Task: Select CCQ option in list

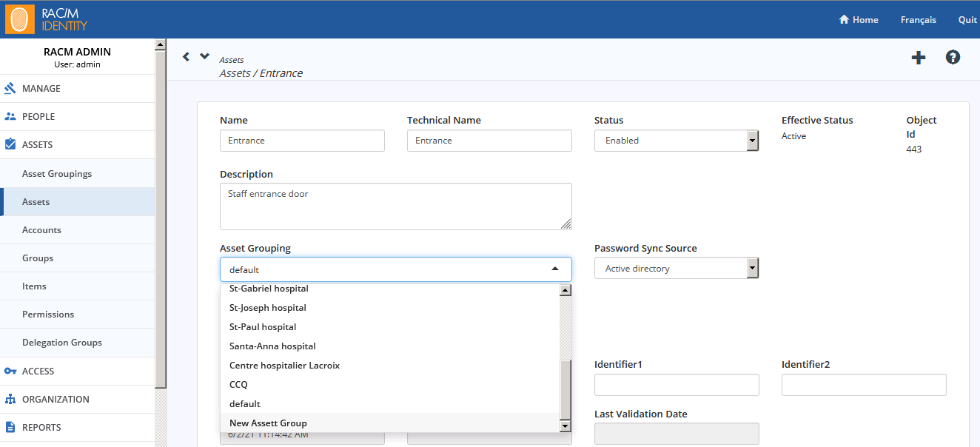Action: point(390,385)
